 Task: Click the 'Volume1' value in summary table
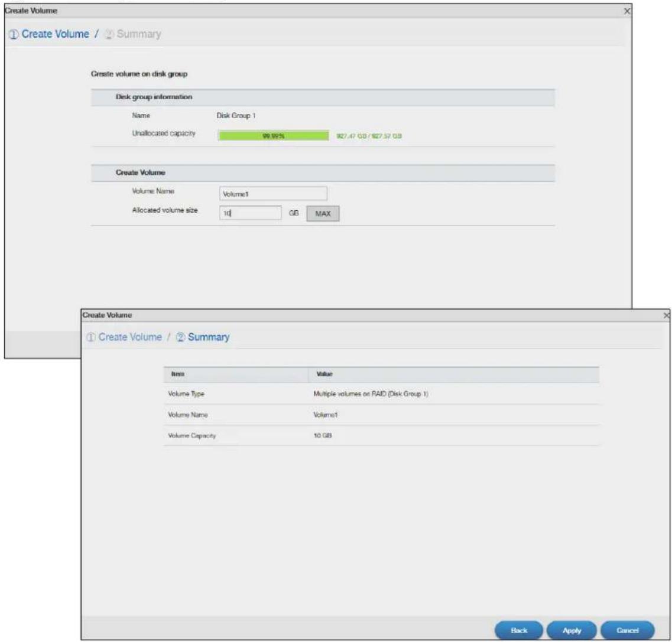(x=325, y=415)
